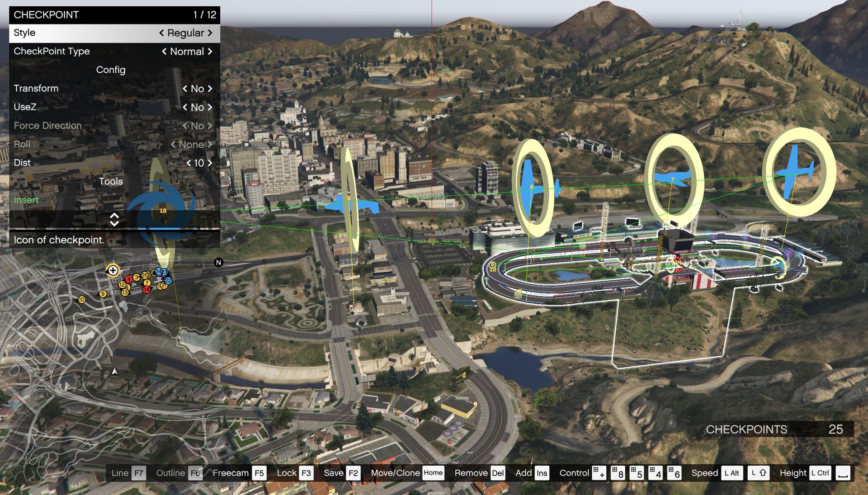Toggle Transform with its left arrow
Viewport: 868px width, 495px height.
coord(185,89)
